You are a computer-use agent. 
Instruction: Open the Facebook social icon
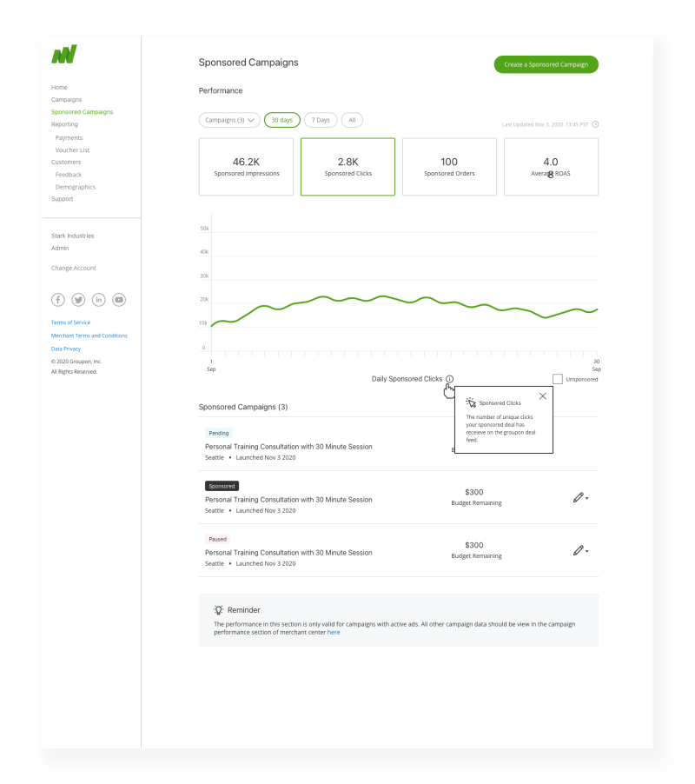coord(58,300)
